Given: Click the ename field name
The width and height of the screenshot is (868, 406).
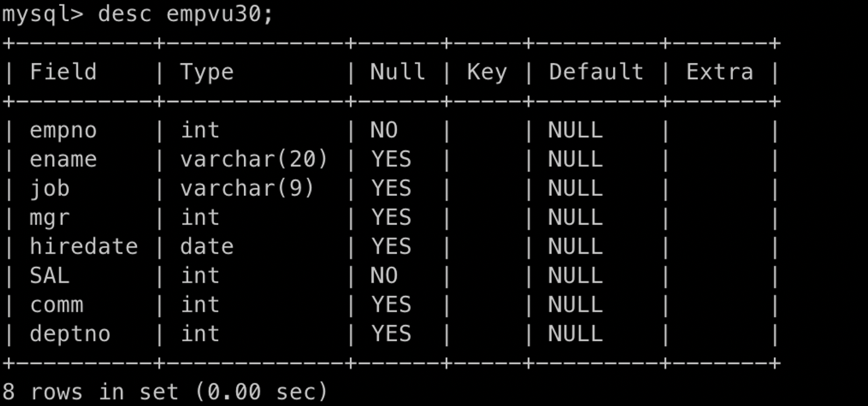Looking at the screenshot, I should 63,159.
